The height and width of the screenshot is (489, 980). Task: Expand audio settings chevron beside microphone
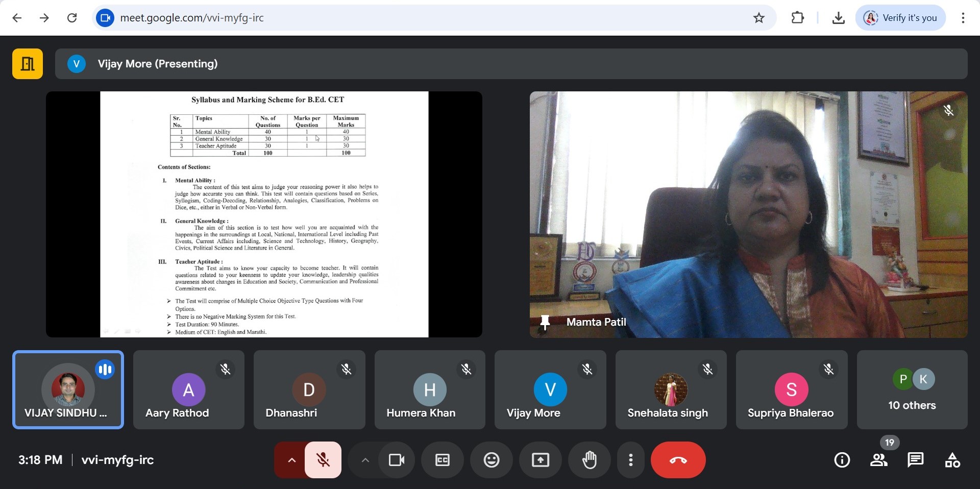pos(291,460)
